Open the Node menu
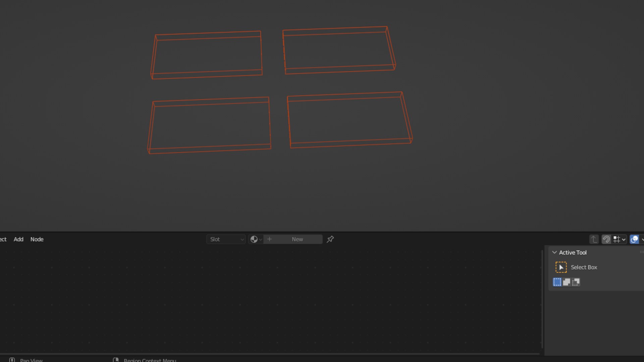The height and width of the screenshot is (362, 644). coord(37,239)
